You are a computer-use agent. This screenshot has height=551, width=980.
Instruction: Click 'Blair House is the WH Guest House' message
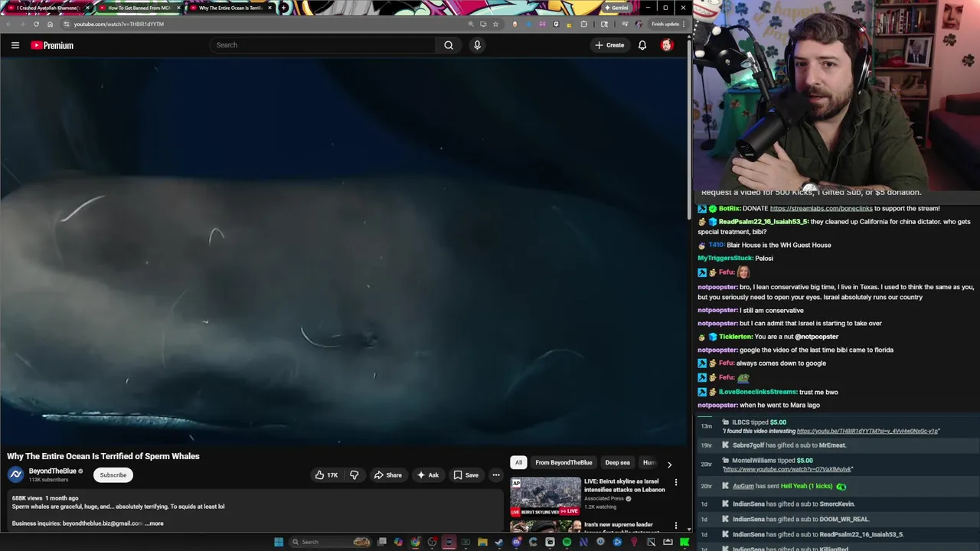[779, 245]
